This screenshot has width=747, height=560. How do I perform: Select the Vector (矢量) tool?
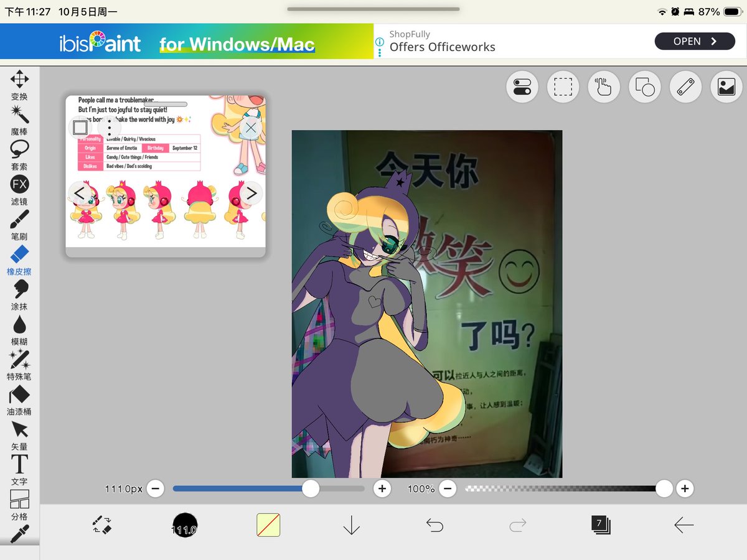[x=19, y=434]
